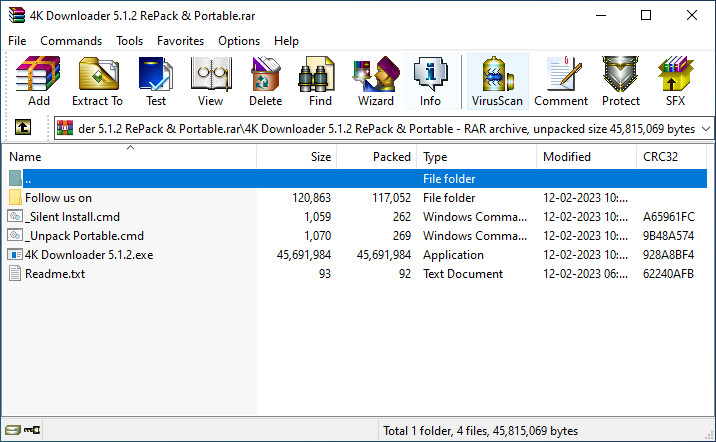This screenshot has width=716, height=442.
Task: Close the WinRAR window
Action: (x=692, y=15)
